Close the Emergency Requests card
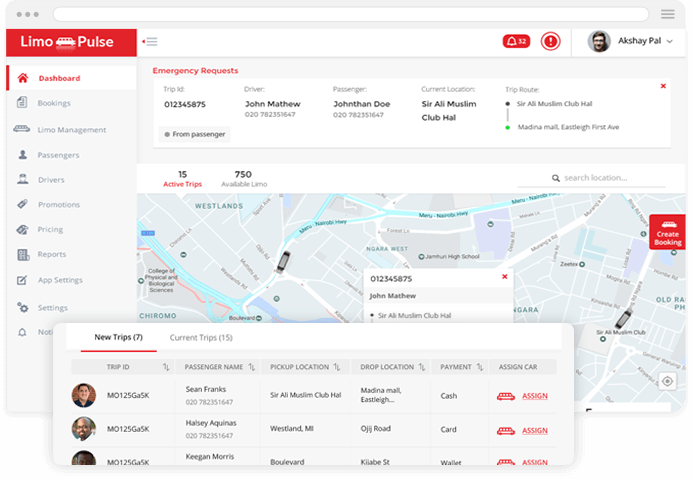 pos(663,86)
